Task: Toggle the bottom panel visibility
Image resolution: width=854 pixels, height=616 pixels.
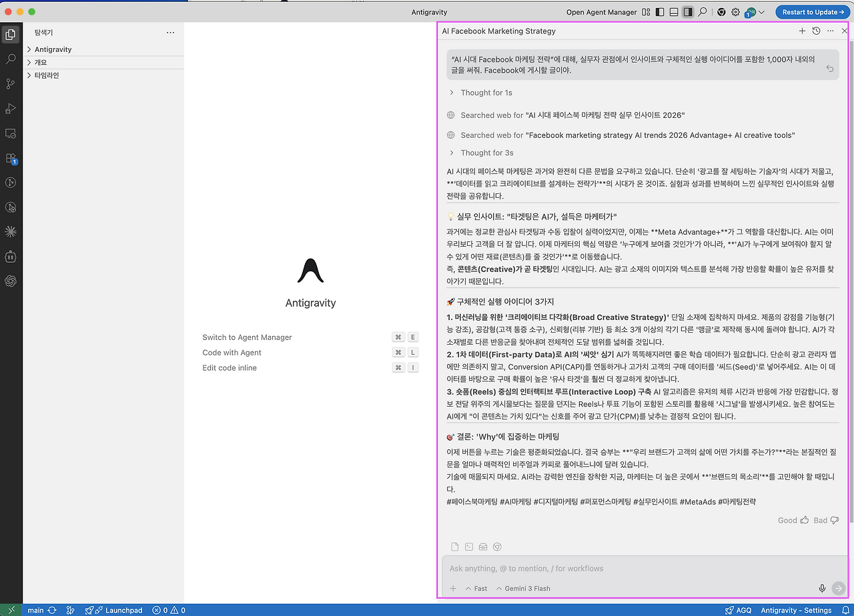Action: coord(674,12)
